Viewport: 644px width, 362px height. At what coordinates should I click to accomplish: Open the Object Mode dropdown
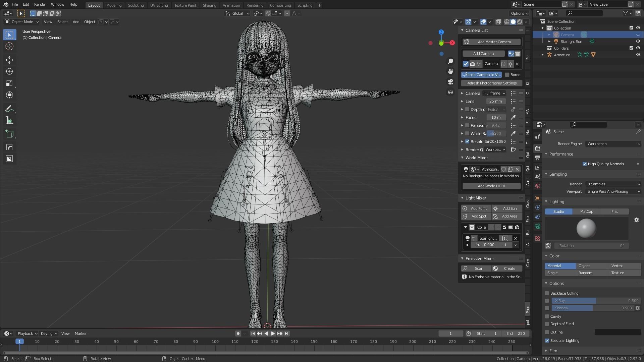22,22
